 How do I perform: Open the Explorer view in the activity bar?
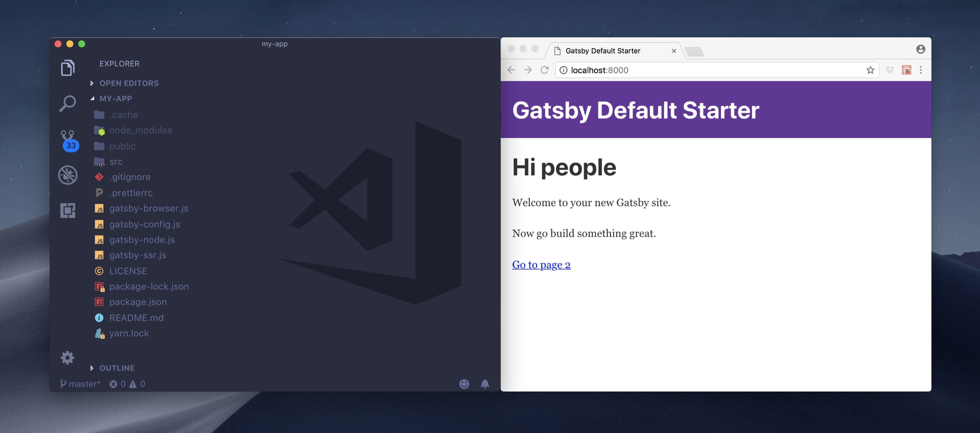click(68, 68)
